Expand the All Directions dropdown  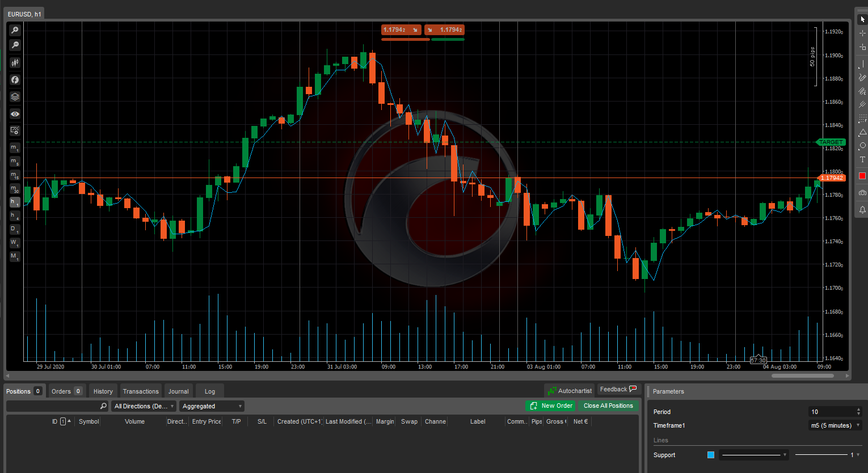[144, 406]
